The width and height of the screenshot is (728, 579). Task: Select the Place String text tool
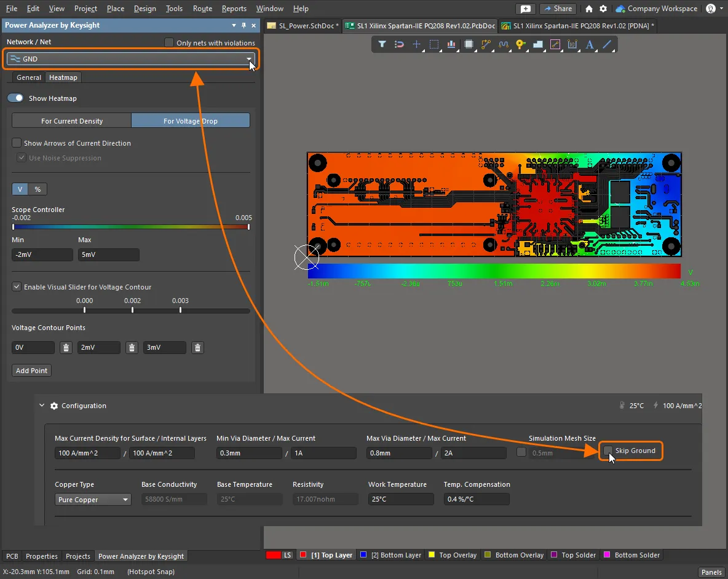click(x=589, y=44)
